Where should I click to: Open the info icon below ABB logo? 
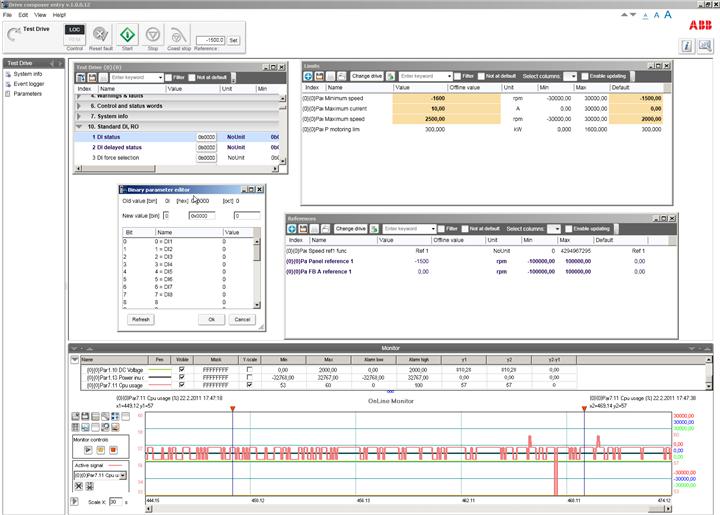click(687, 46)
